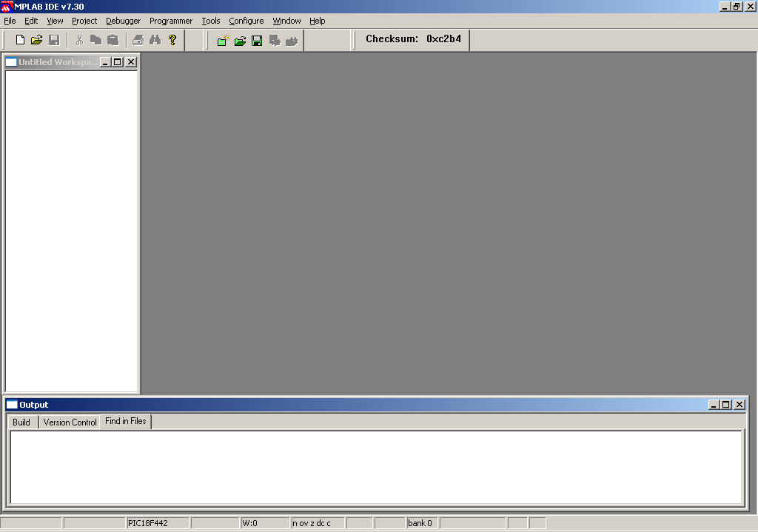Open the Programmer menu

tap(171, 21)
